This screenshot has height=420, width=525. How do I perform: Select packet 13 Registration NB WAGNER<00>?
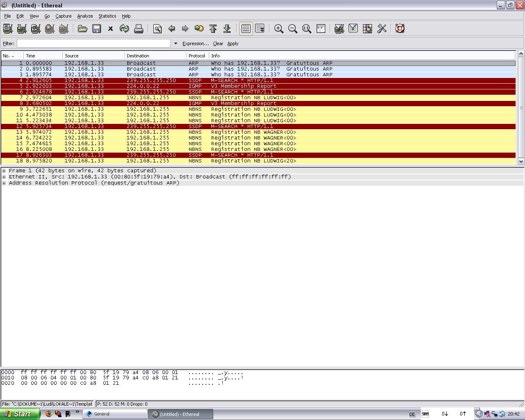(258, 132)
